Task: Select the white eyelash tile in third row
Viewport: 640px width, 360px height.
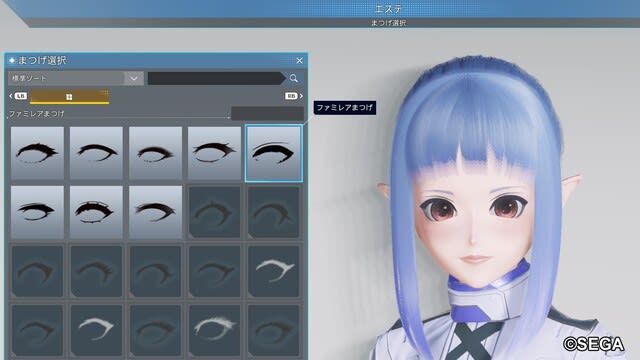Action: 273,271
